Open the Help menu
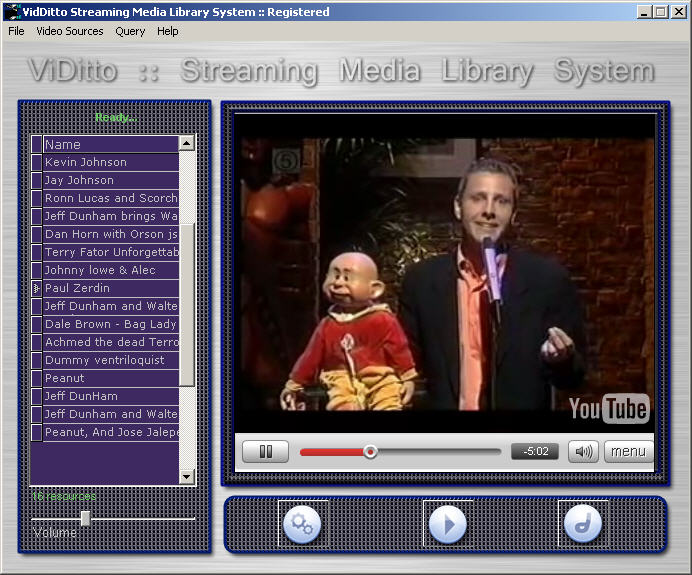 [x=168, y=31]
